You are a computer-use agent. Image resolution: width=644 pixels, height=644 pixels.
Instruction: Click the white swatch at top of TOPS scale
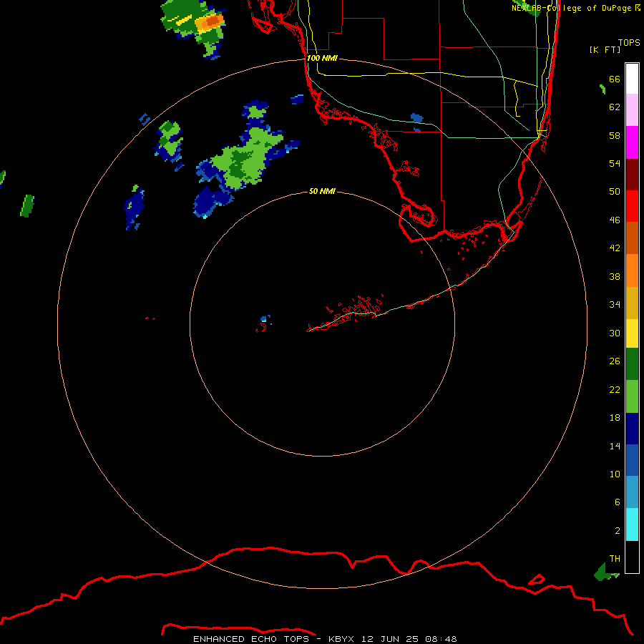[632, 79]
